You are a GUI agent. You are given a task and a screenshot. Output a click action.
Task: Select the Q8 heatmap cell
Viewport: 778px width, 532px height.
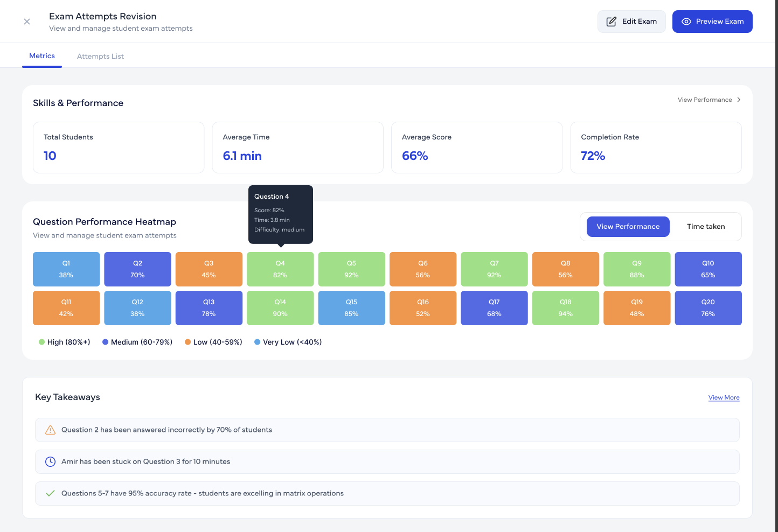point(566,269)
